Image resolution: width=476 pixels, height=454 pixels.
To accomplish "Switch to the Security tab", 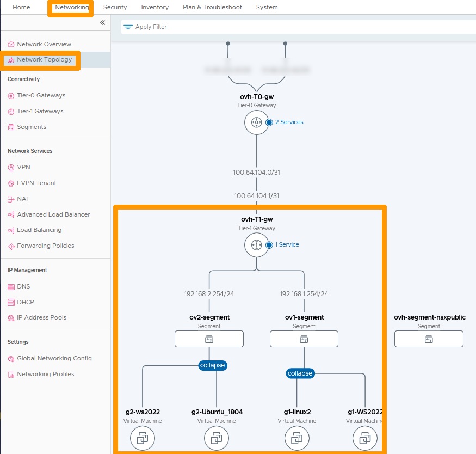I will click(x=115, y=7).
